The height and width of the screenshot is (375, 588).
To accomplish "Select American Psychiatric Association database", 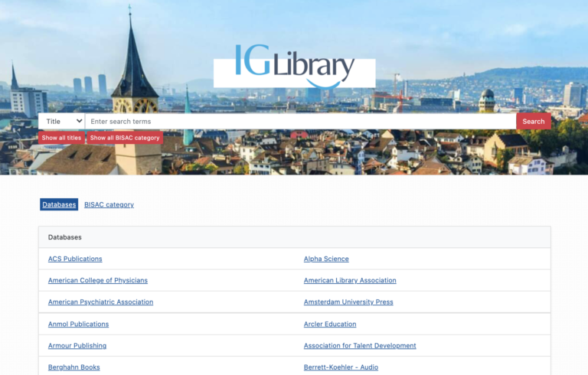I will (x=100, y=302).
